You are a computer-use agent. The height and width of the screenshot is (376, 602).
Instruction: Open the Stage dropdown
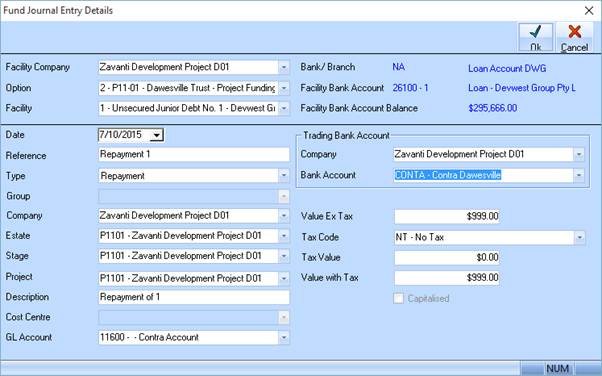pos(284,256)
